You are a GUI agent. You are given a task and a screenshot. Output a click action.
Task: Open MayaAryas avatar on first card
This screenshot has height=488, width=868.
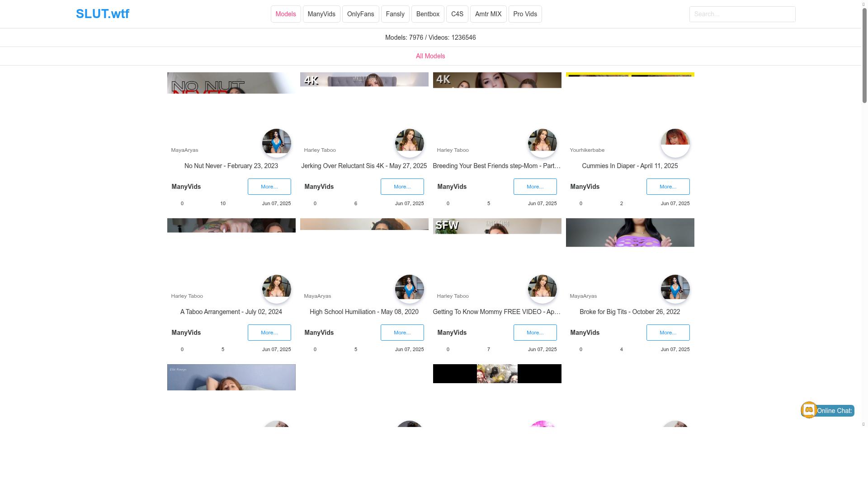click(277, 143)
